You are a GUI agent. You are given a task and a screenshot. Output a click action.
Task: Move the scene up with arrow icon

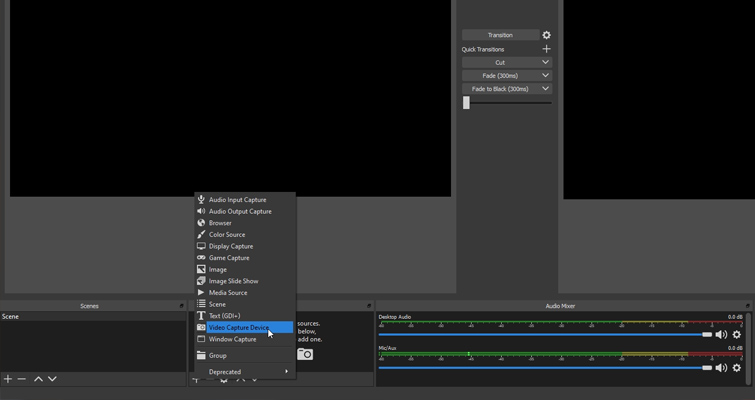coord(38,379)
